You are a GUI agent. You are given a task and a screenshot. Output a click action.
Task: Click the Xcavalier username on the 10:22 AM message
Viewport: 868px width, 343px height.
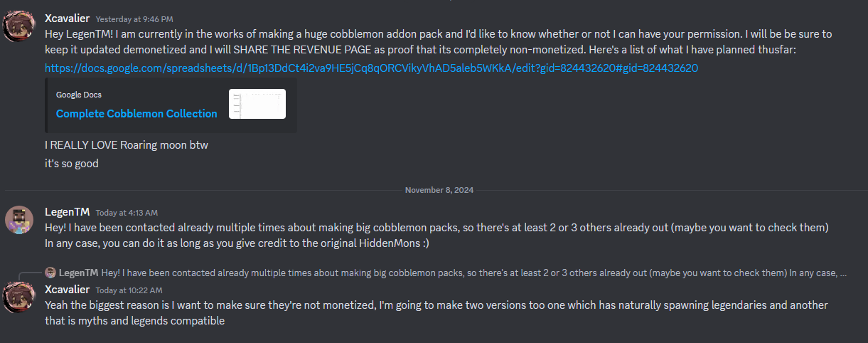click(x=67, y=290)
